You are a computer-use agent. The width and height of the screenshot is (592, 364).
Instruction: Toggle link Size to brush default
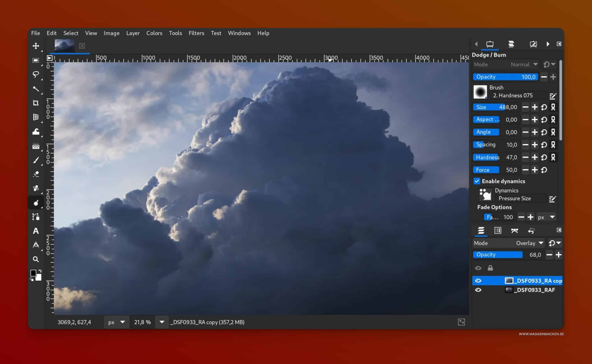553,107
